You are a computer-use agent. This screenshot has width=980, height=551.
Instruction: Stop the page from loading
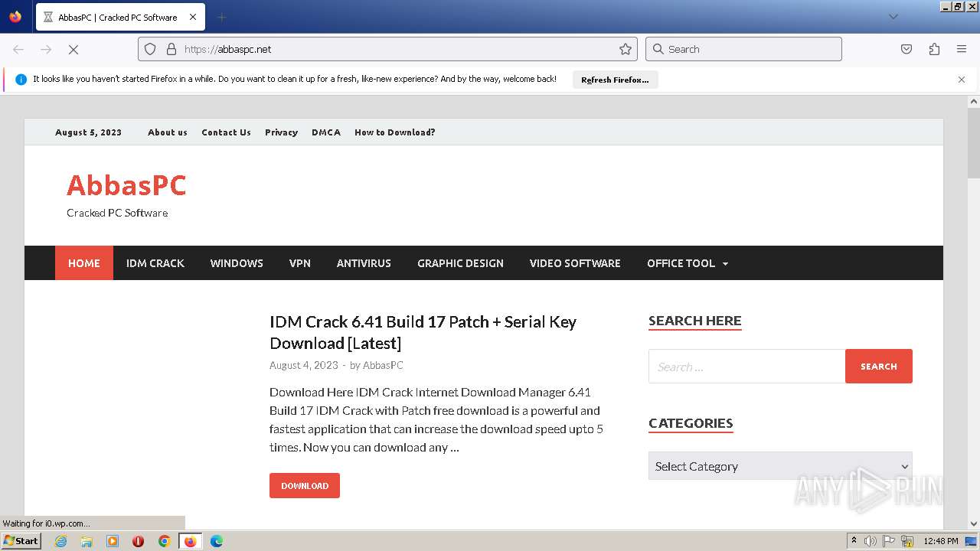[73, 49]
